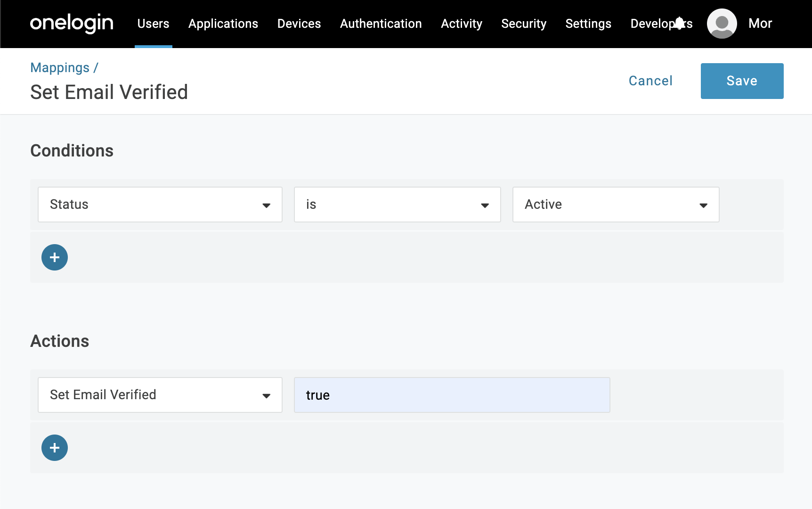Screen dimensions: 812x509
Task: Open the Security section
Action: pyautogui.click(x=524, y=24)
